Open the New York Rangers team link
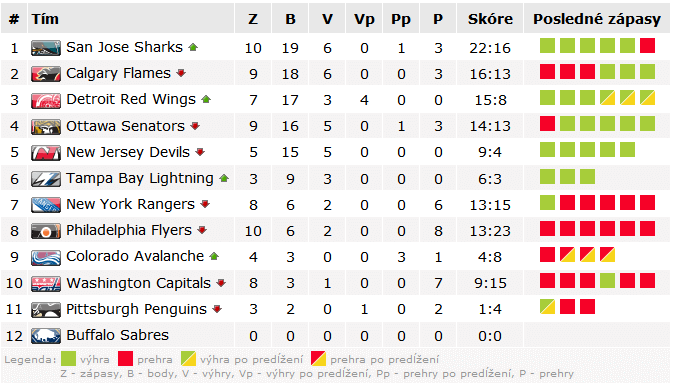This screenshot has height=383, width=673. coord(130,204)
